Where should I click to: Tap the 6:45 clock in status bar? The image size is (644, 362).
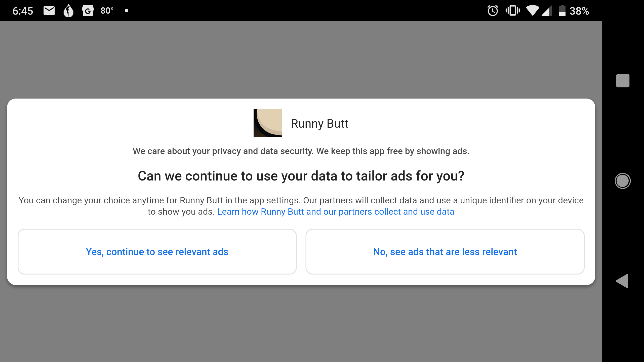point(23,10)
